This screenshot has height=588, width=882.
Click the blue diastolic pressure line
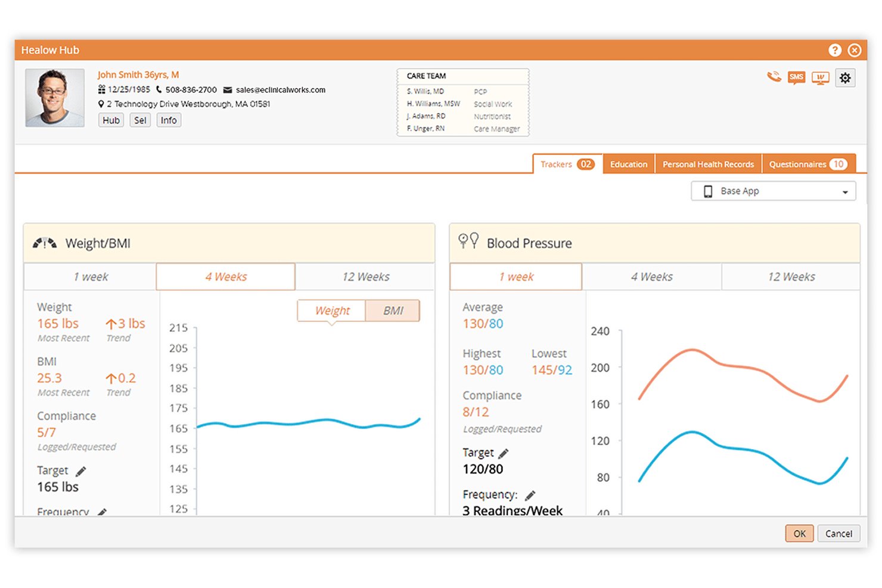[x=743, y=458]
